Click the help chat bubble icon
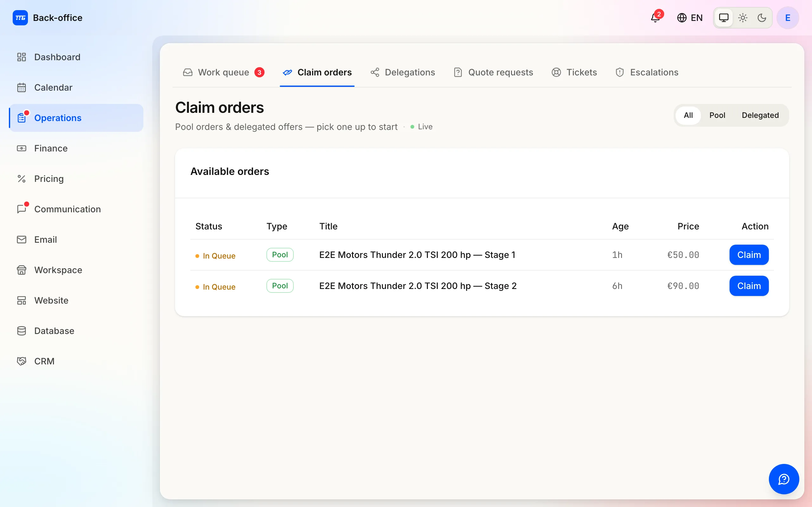This screenshot has height=507, width=812. (783, 479)
